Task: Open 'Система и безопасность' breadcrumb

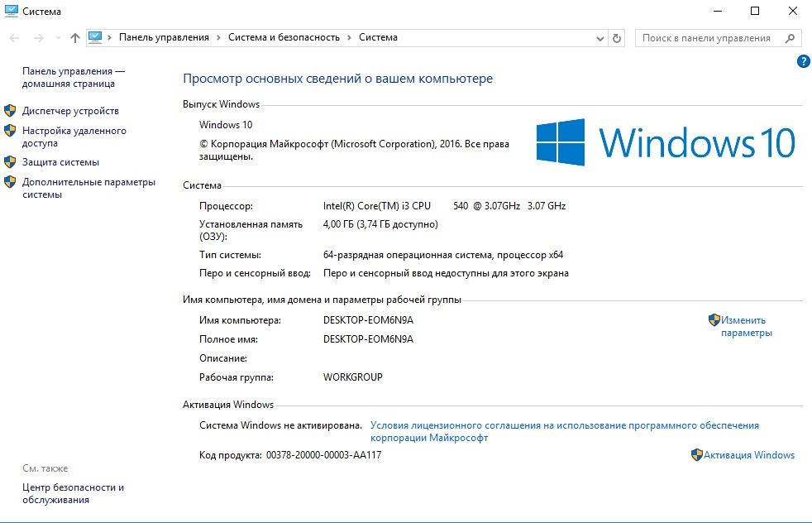Action: (284, 37)
